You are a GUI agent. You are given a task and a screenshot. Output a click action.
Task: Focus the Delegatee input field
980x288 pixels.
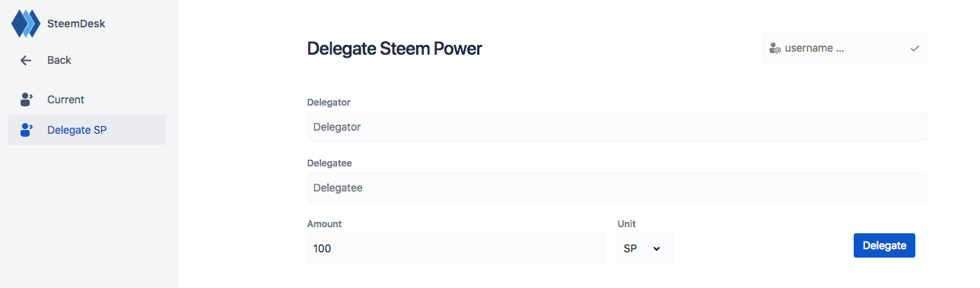tap(617, 188)
